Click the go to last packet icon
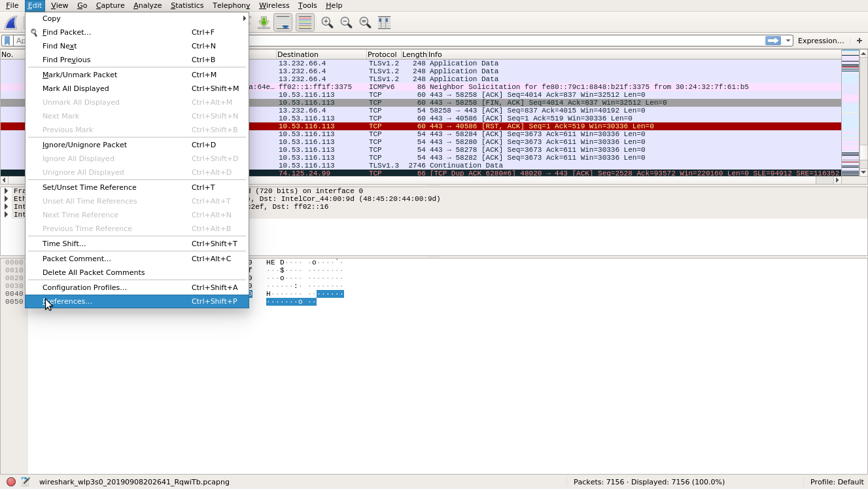Viewport: 868px width, 489px height. (264, 23)
